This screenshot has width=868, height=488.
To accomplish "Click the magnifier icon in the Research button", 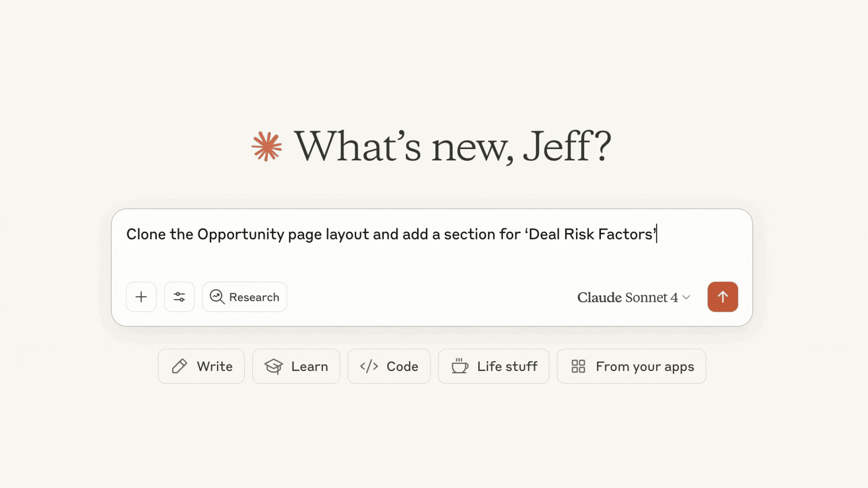I will tap(217, 297).
